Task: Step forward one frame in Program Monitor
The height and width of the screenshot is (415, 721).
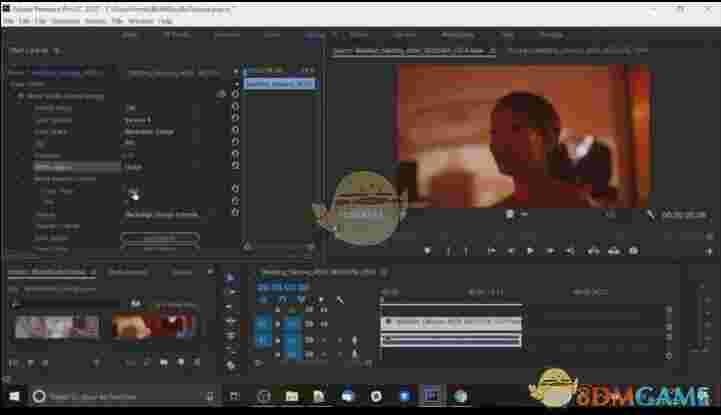Action: [x=550, y=251]
